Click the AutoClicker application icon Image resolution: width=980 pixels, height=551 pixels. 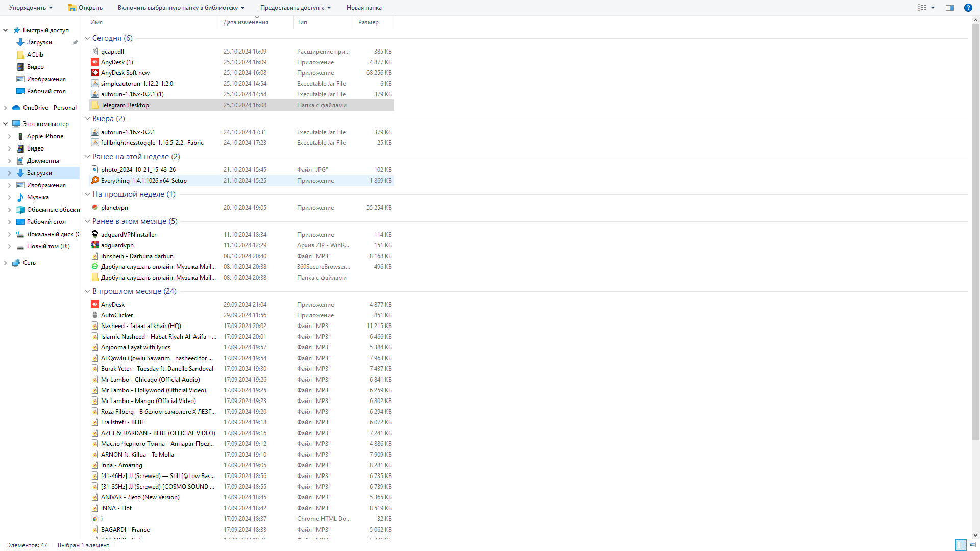click(95, 315)
